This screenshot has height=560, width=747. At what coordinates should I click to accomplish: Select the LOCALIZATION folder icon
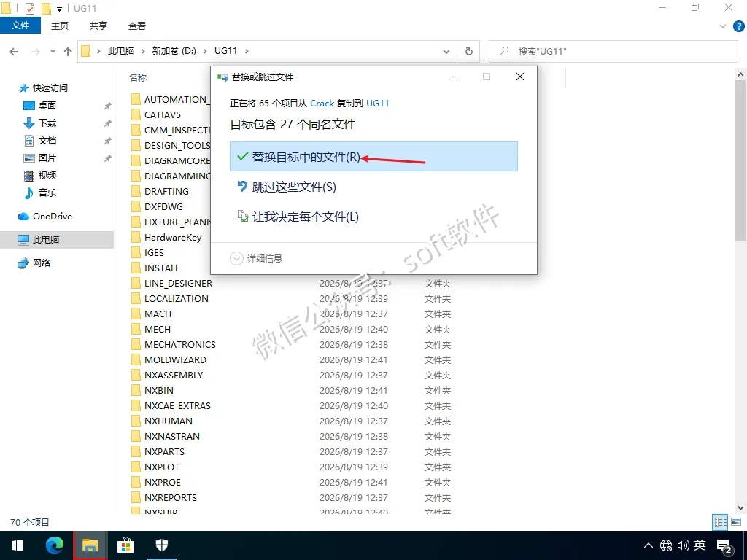(136, 298)
